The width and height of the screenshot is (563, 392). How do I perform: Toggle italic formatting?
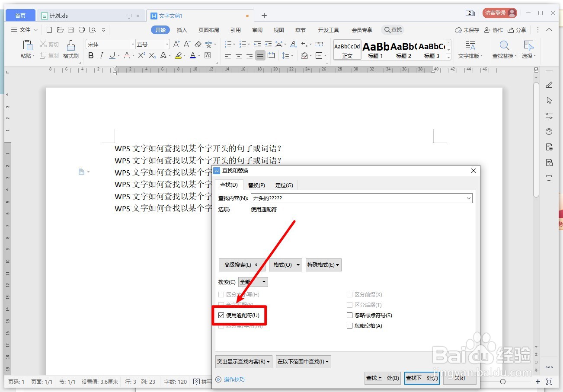(x=101, y=55)
